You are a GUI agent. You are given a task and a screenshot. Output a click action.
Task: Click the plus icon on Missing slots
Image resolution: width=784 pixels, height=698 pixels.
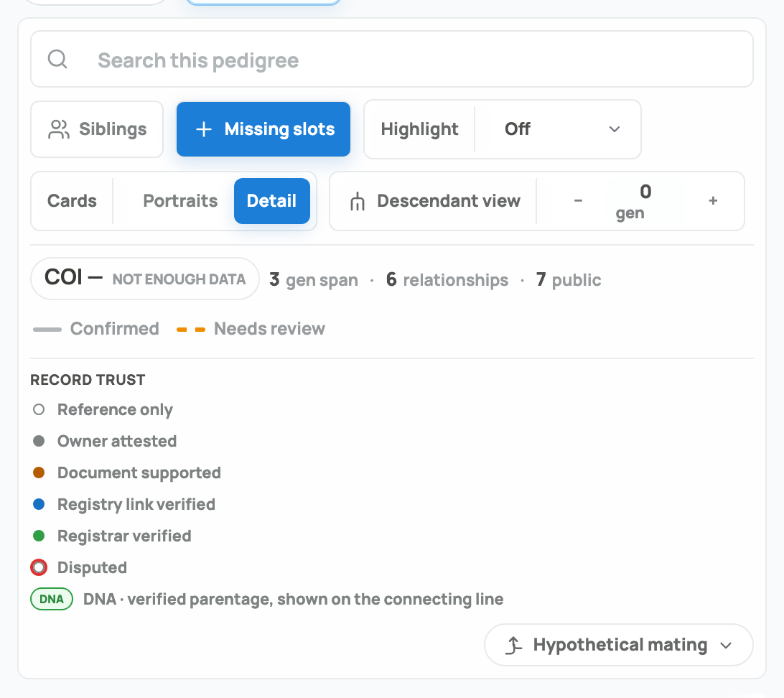(203, 129)
